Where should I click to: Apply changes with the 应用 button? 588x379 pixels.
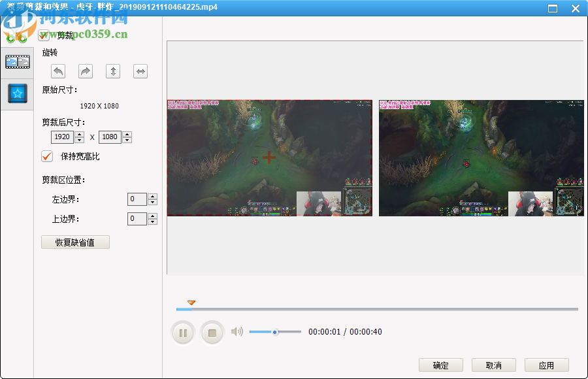(x=546, y=365)
